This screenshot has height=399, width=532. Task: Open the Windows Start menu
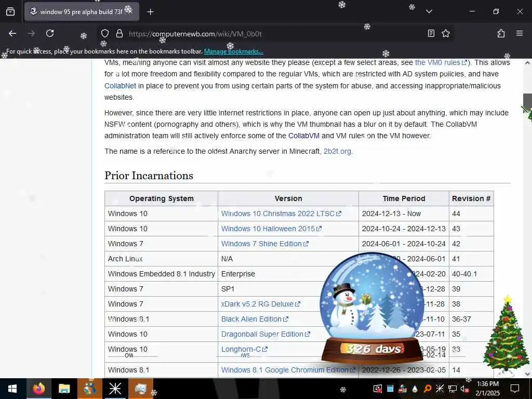(x=12, y=389)
